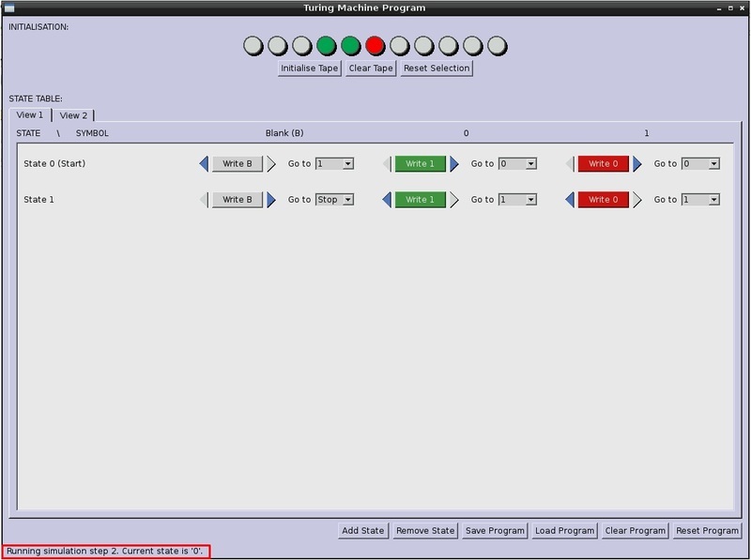Image resolution: width=751 pixels, height=560 pixels.
Task: Toggle green Write 1 button in State 1
Action: coord(420,200)
